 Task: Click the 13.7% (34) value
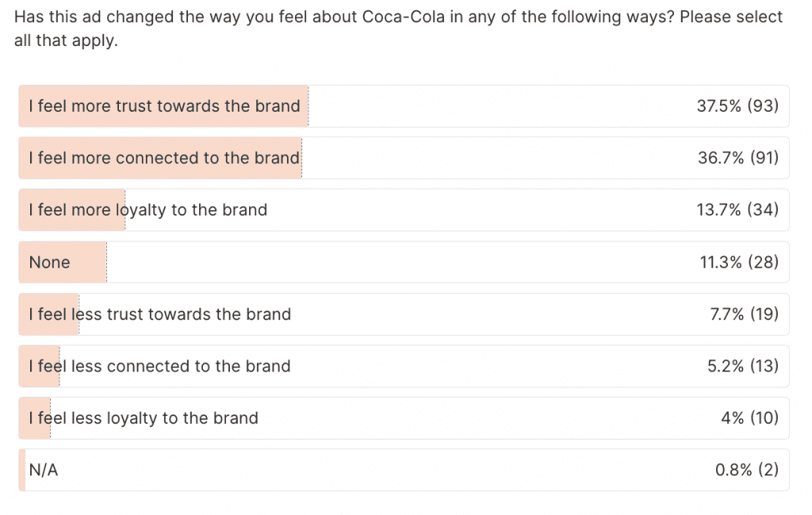pos(738,210)
